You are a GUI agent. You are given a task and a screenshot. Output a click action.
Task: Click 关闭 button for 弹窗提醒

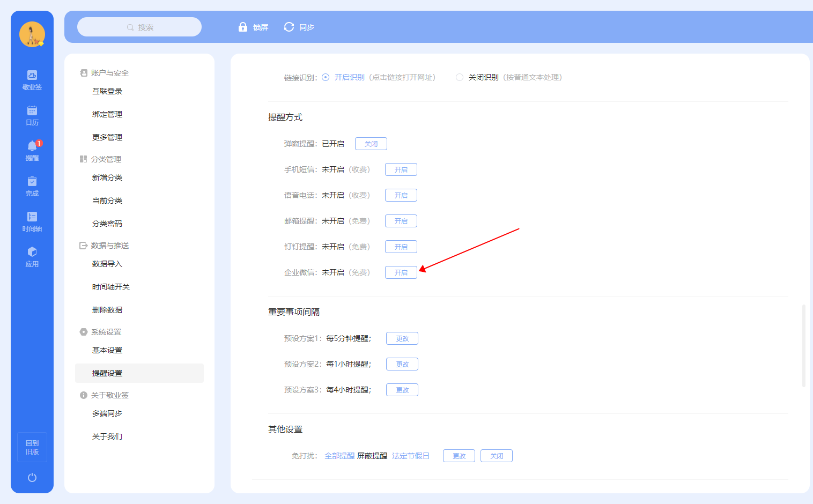tap(371, 144)
